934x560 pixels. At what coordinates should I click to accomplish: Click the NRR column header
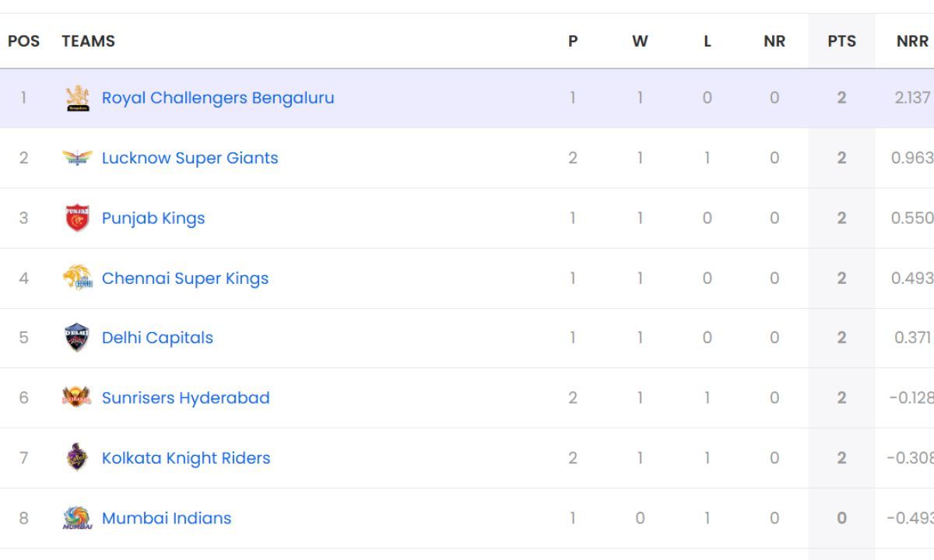point(912,41)
